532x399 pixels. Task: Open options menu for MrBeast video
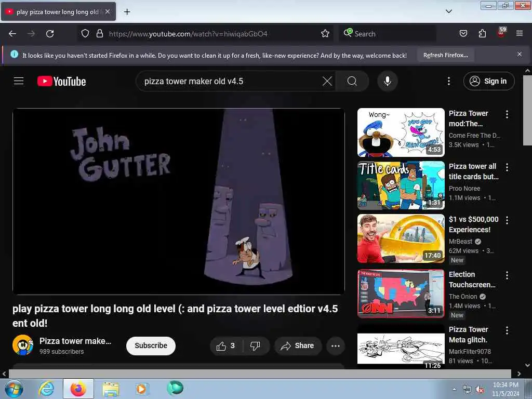click(x=507, y=220)
